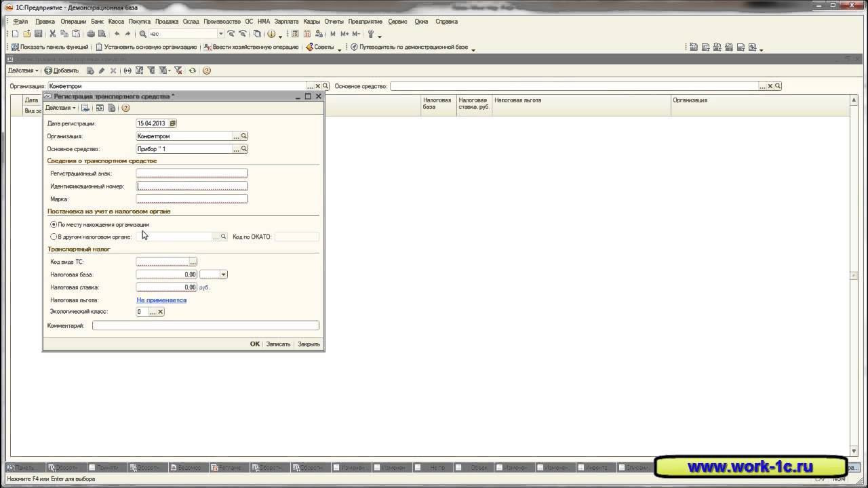Clear the Экологический класс value with X
868x488 pixels.
(x=161, y=312)
